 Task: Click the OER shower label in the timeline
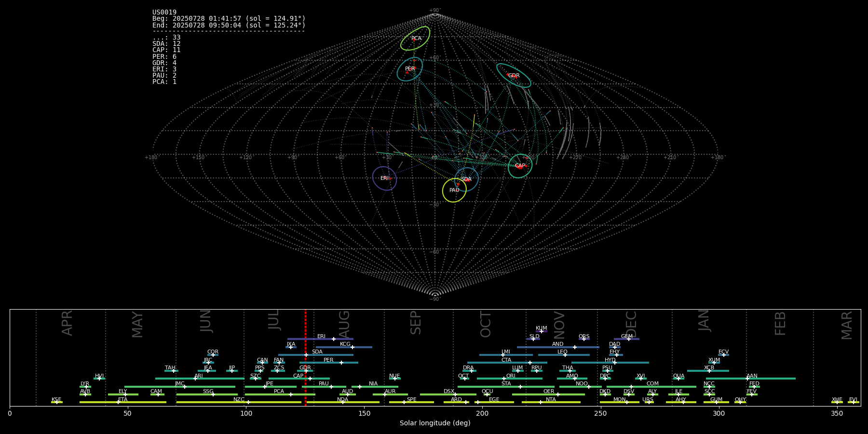pyautogui.click(x=549, y=392)
